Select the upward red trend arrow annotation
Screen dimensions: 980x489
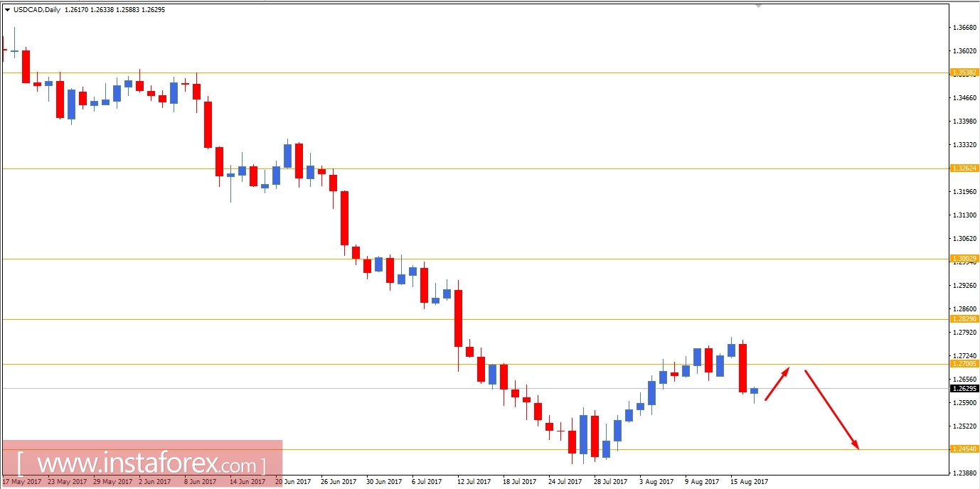tap(779, 384)
